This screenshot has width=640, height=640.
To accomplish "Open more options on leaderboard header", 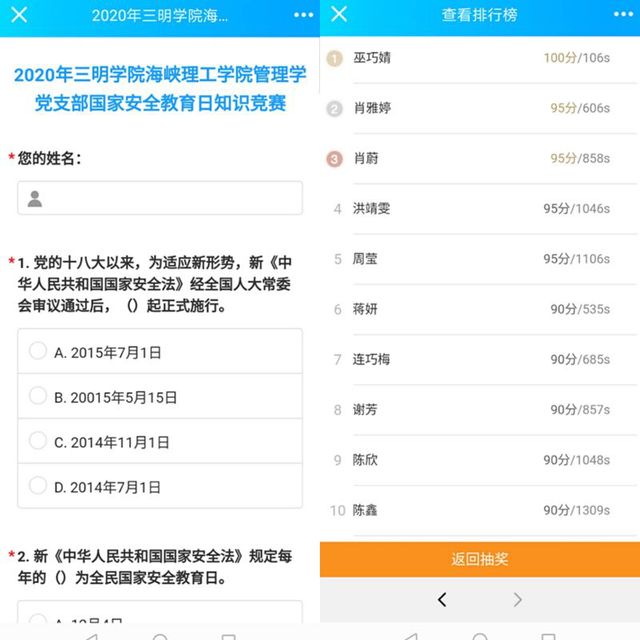I will click(623, 16).
